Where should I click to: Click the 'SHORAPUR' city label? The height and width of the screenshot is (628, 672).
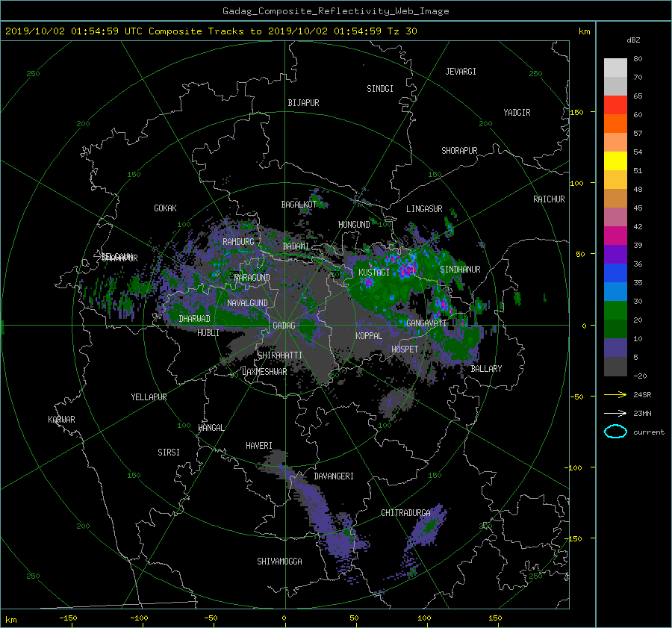pos(459,151)
